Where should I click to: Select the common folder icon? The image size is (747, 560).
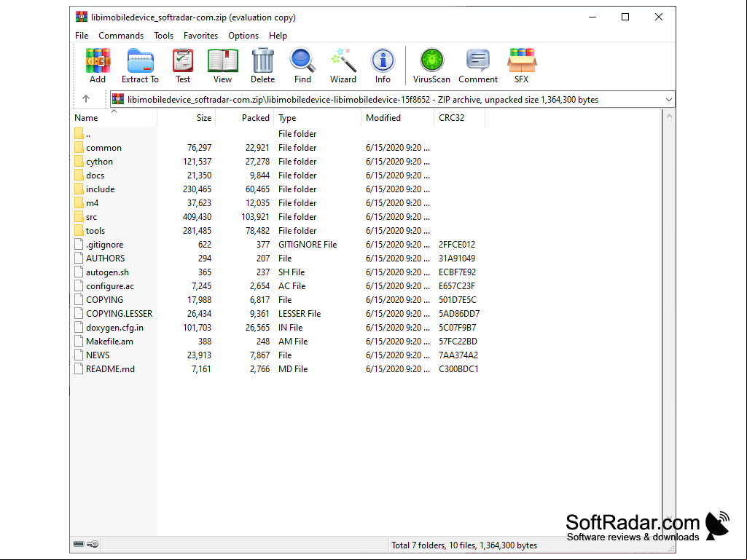click(79, 148)
